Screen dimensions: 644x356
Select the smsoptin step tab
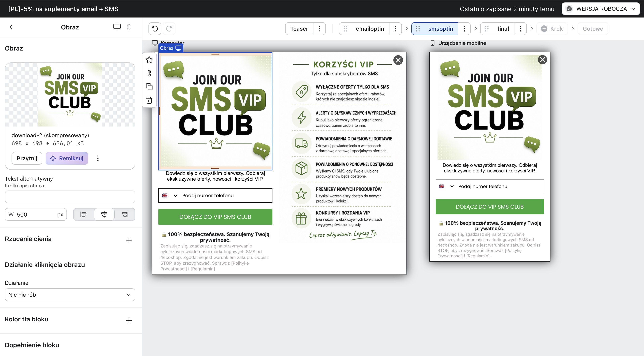coord(440,28)
